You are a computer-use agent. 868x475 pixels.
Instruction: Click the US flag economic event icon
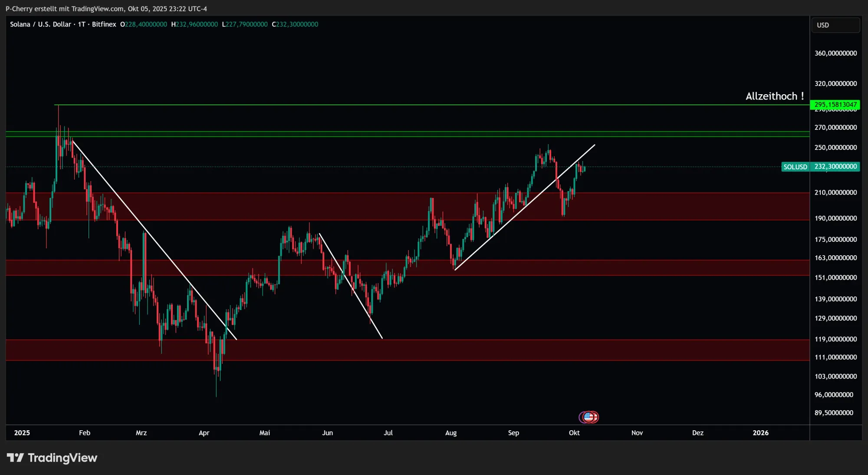[x=589, y=417]
